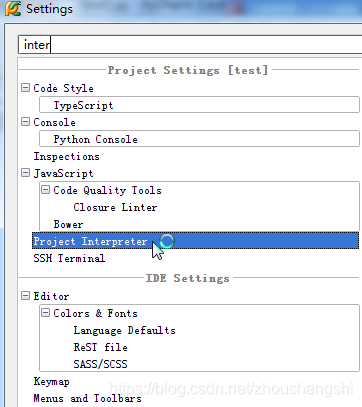Click the settings search field containing 'inter'
This screenshot has width=362, height=407.
(190, 44)
